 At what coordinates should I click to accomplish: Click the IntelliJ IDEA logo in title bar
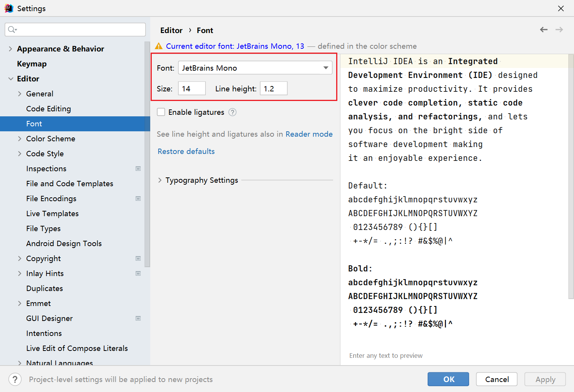click(x=8, y=8)
